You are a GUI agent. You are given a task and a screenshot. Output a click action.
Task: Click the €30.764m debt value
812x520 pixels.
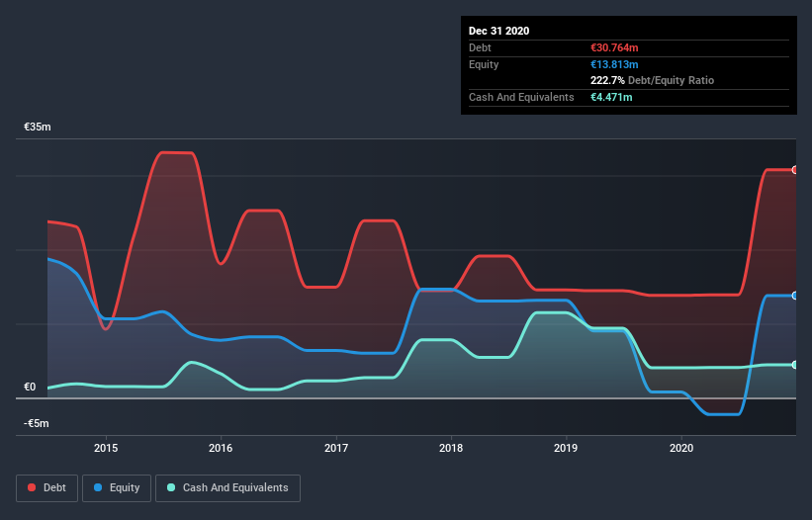614,47
